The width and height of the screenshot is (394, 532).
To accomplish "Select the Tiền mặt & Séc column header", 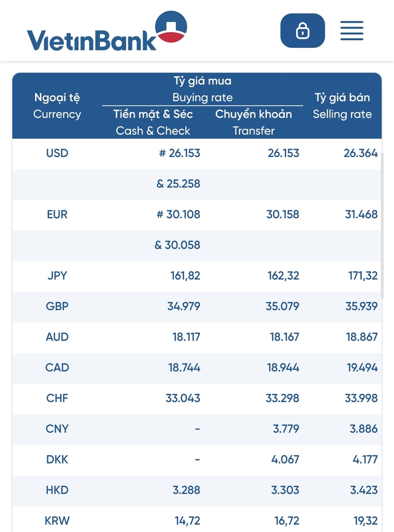I will (153, 121).
